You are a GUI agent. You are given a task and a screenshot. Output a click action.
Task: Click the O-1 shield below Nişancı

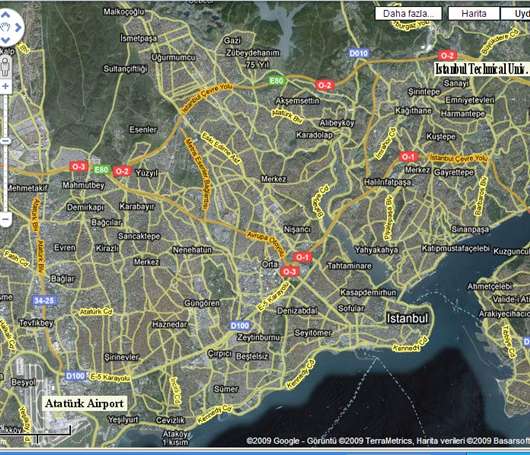[x=302, y=257]
